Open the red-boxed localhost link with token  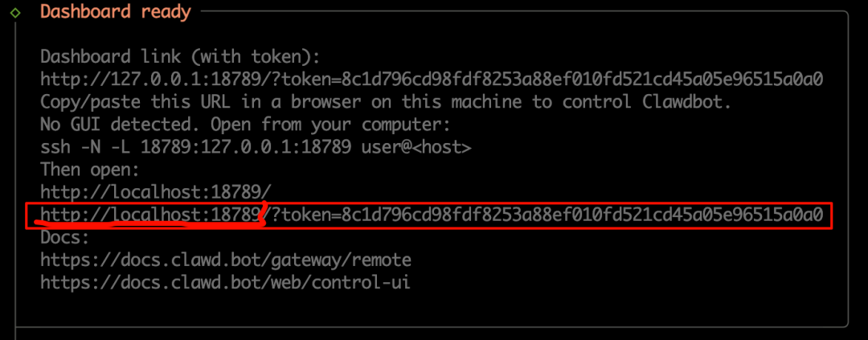pyautogui.click(x=432, y=215)
